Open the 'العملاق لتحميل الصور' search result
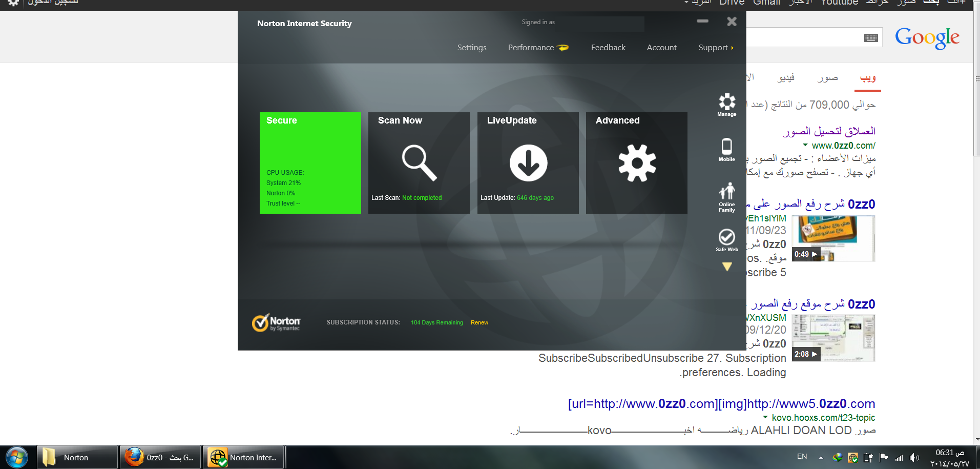The height and width of the screenshot is (469, 980). coord(829,131)
